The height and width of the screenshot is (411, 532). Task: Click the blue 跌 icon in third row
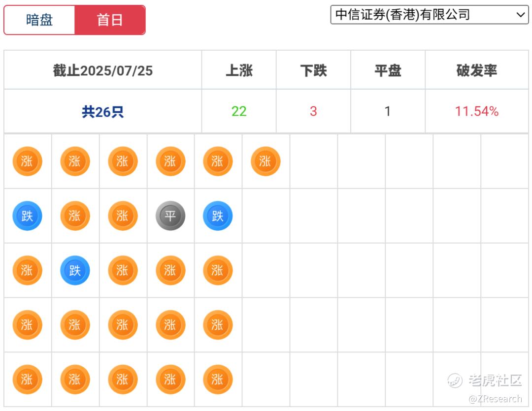[75, 271]
